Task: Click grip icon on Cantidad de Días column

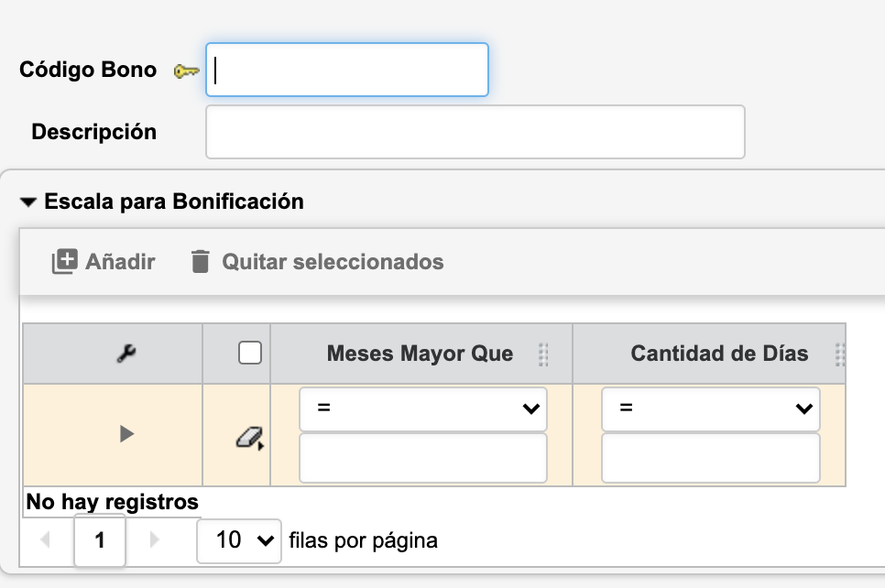Action: (x=840, y=354)
